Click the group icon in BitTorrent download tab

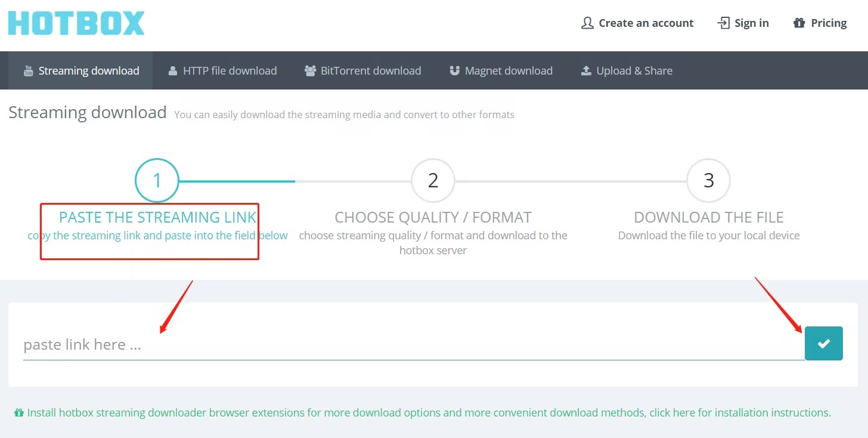(x=310, y=71)
